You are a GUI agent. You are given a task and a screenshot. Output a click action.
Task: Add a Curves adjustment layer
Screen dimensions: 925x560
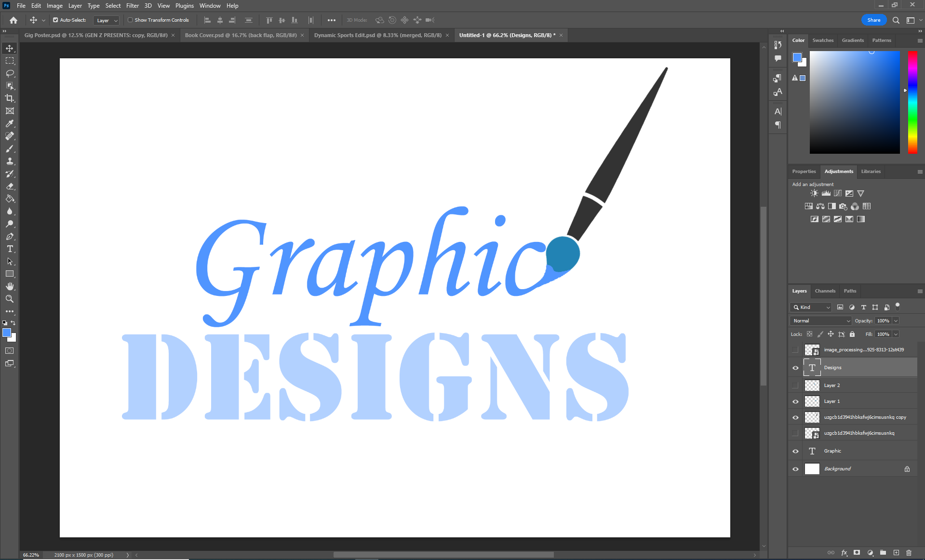(x=838, y=193)
